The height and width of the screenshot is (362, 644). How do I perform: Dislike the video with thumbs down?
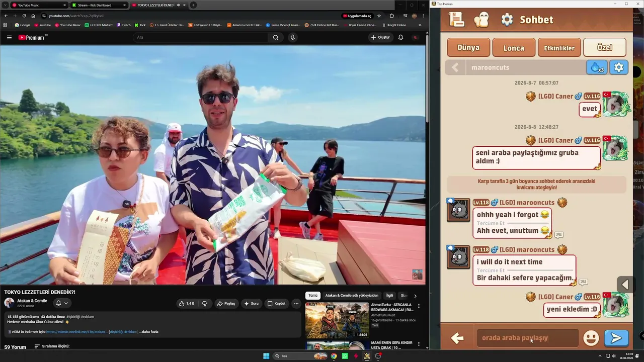pos(205,303)
